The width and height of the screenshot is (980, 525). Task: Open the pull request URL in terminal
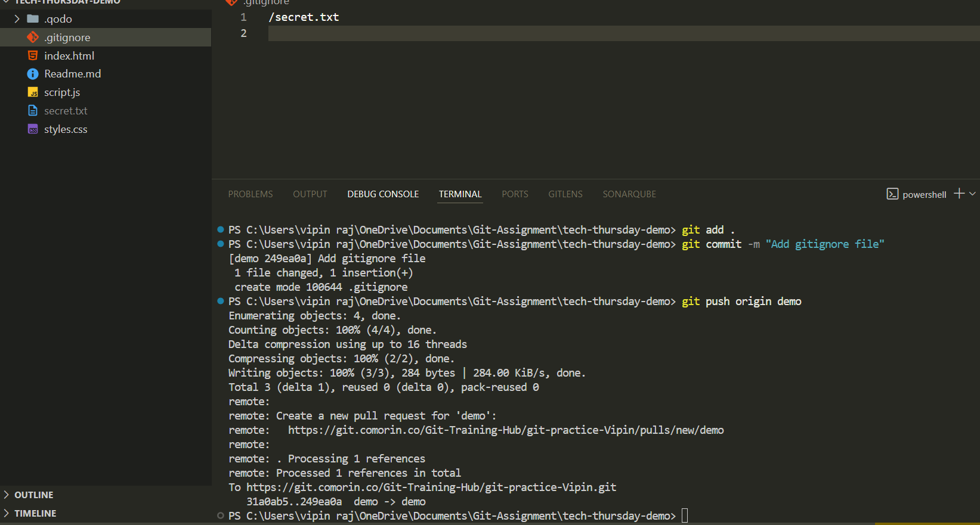pos(505,430)
